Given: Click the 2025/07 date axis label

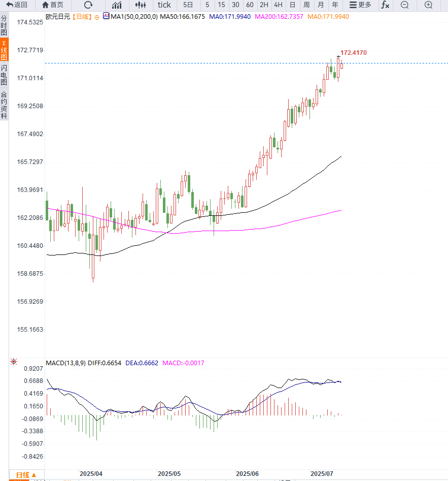Looking at the screenshot, I should 322,474.
